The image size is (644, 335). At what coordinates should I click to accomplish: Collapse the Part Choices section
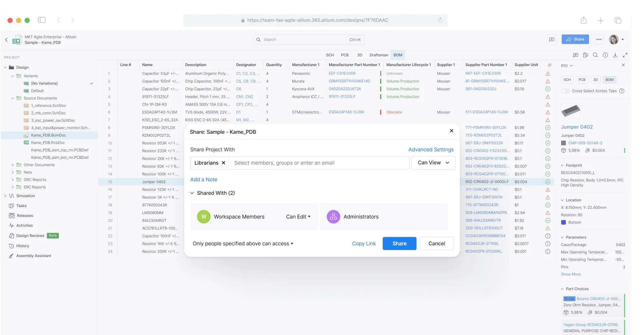point(562,289)
